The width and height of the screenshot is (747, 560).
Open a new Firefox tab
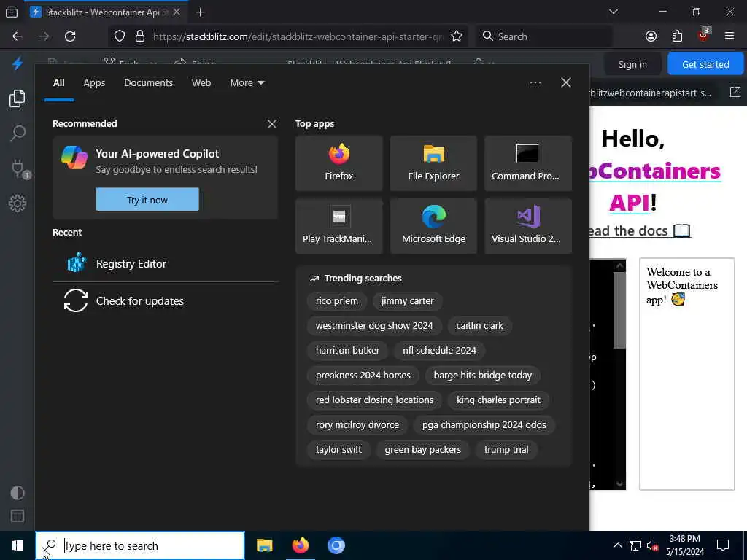pyautogui.click(x=200, y=12)
